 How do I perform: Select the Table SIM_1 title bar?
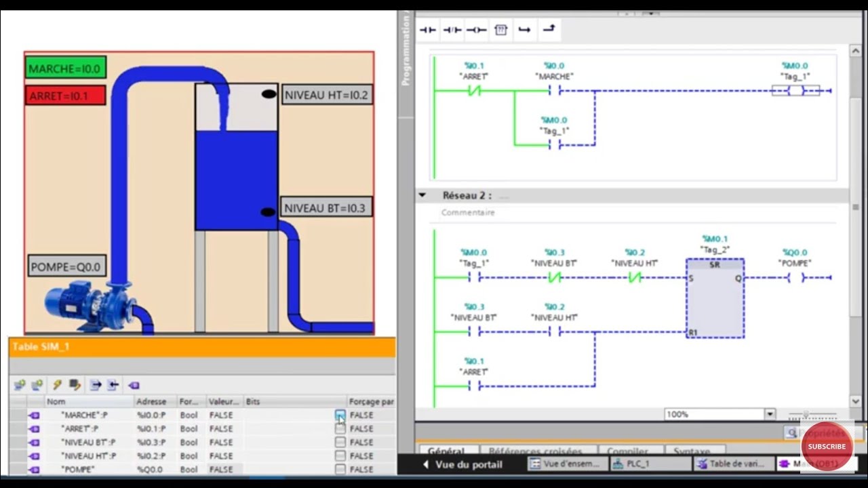click(x=201, y=346)
